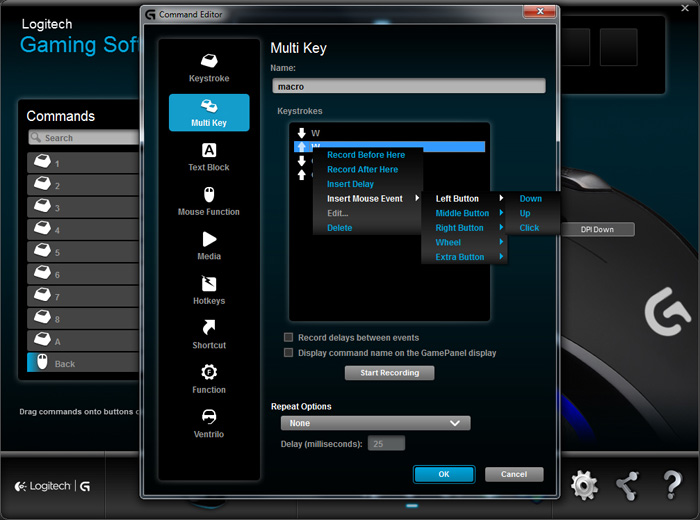700x520 pixels.
Task: Select the Multi Key command type
Action: tap(209, 112)
